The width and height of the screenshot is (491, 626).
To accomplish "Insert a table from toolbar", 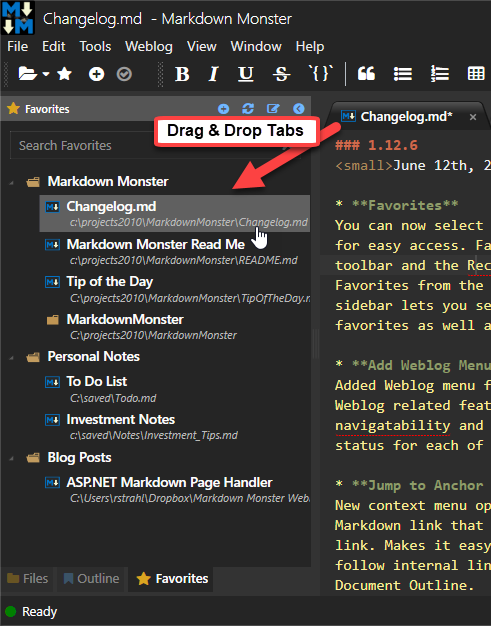I will tap(476, 74).
